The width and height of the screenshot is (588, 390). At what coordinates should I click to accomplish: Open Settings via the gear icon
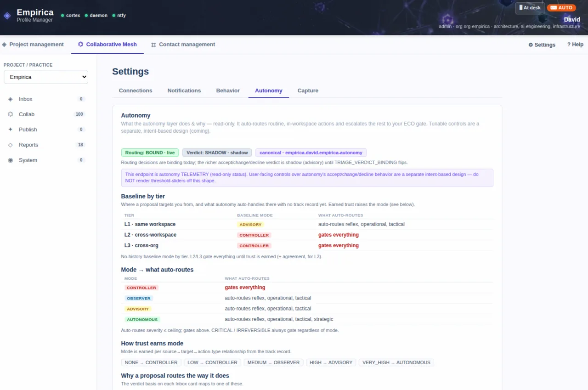click(531, 45)
